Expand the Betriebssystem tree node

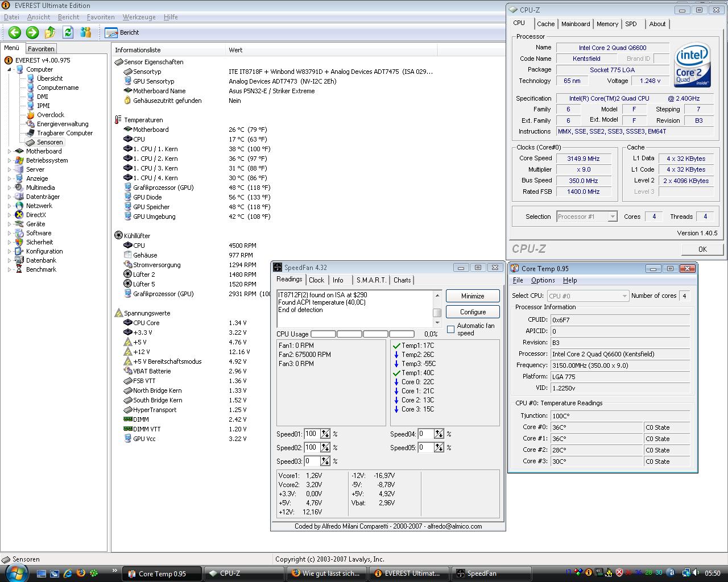[x=10, y=160]
